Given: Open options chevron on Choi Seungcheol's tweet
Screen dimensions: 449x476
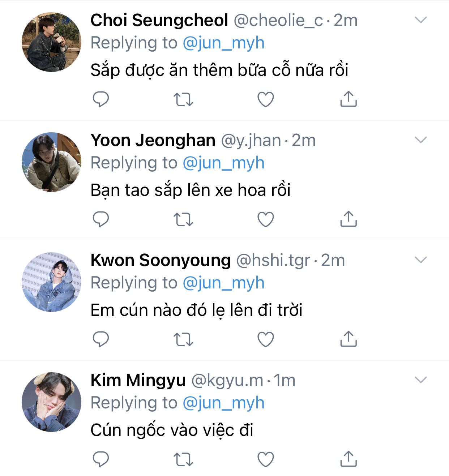Looking at the screenshot, I should (x=421, y=20).
